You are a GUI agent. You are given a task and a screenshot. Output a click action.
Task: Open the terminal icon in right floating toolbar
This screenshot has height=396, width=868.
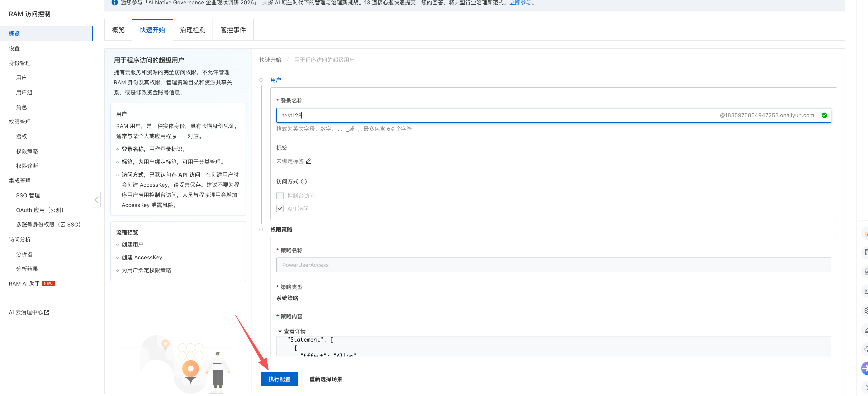865,291
